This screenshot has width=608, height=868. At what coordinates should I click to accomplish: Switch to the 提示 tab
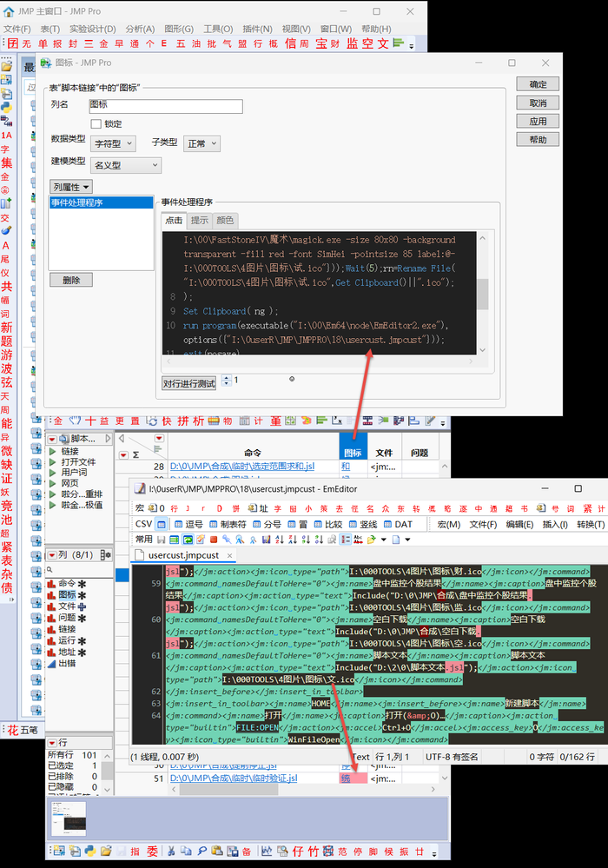(x=199, y=221)
